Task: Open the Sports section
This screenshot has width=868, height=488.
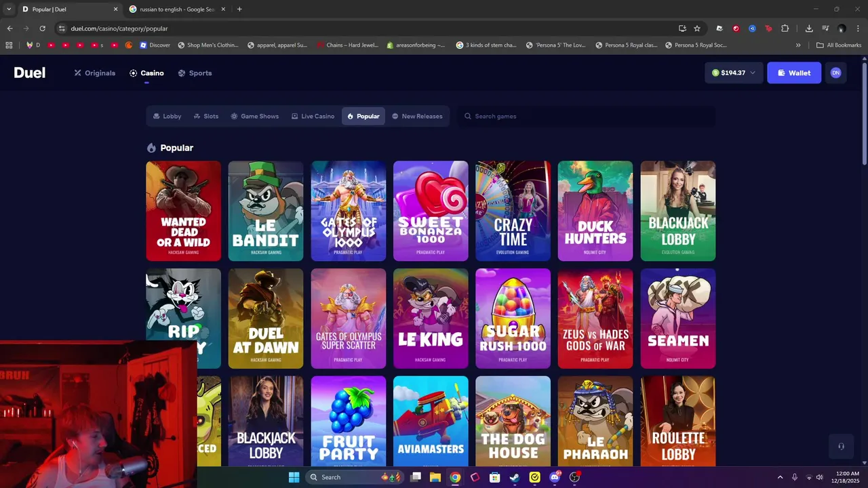Action: (x=195, y=73)
